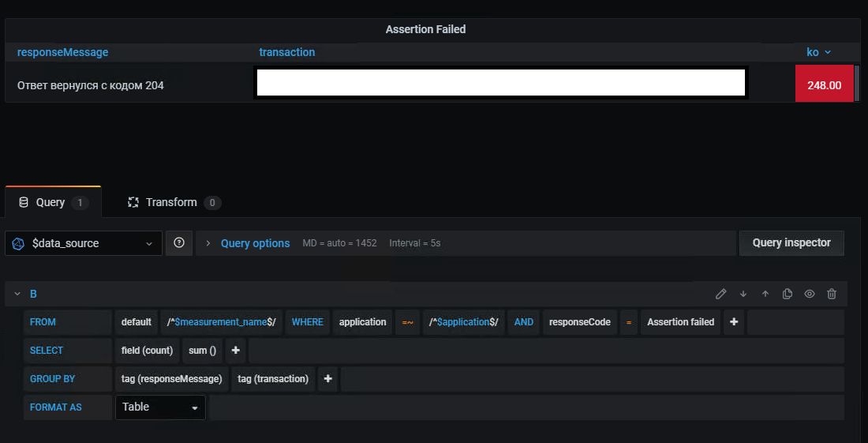Open data source help icon

(x=179, y=243)
